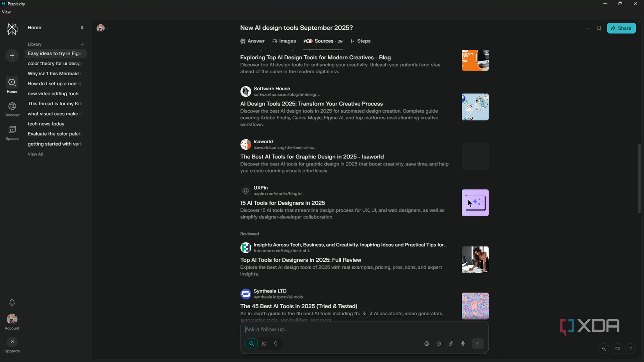Open 'The 45 Best AI Tools in 2025' source

[x=299, y=306]
